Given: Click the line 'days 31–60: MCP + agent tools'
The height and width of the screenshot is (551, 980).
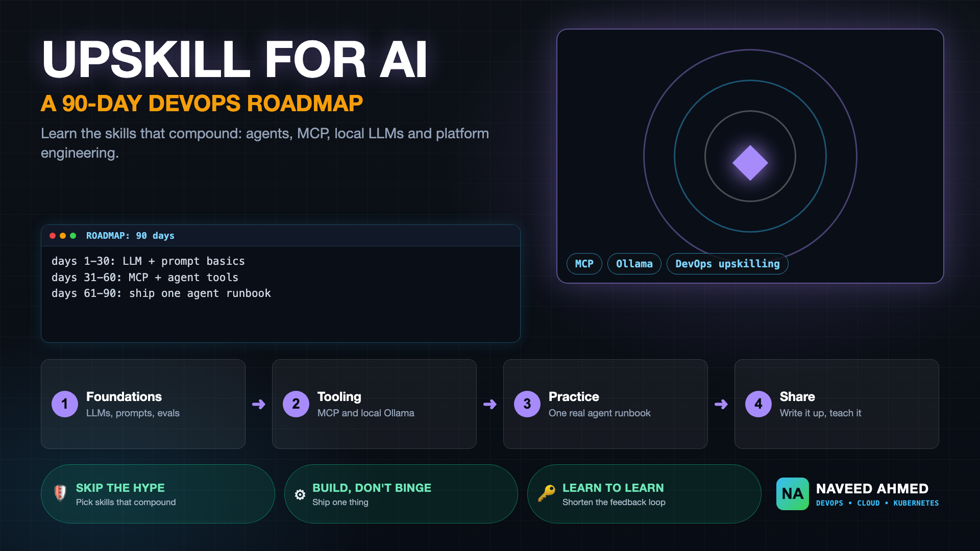Looking at the screenshot, I should pyautogui.click(x=145, y=278).
